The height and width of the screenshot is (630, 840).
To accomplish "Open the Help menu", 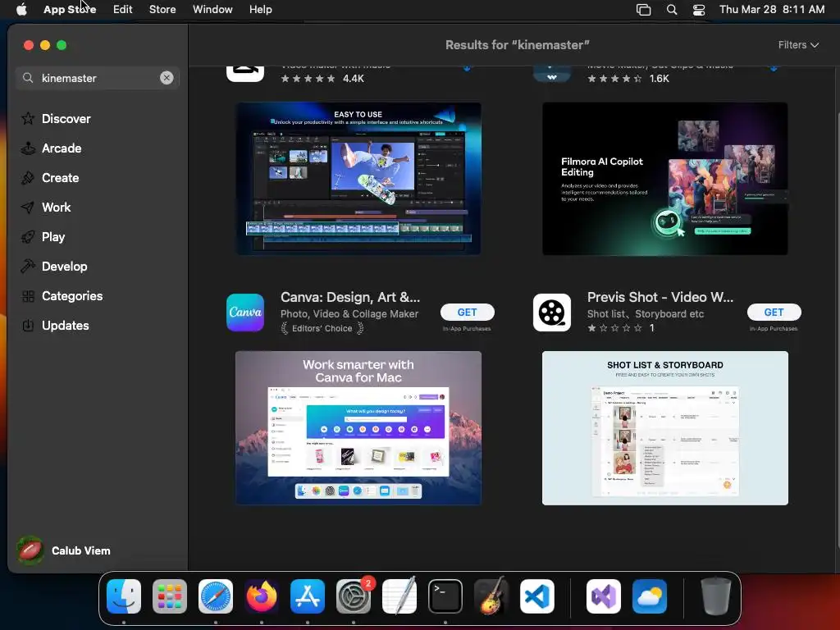I will point(260,9).
